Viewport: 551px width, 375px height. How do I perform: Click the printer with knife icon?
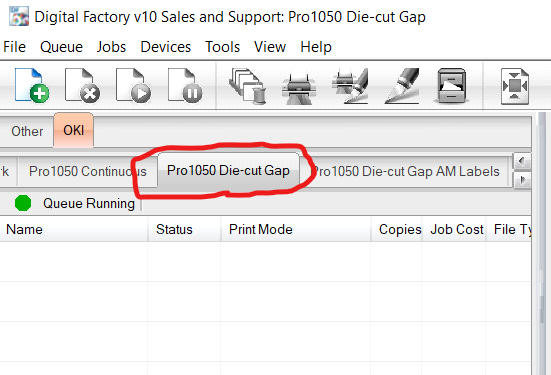[x=350, y=86]
